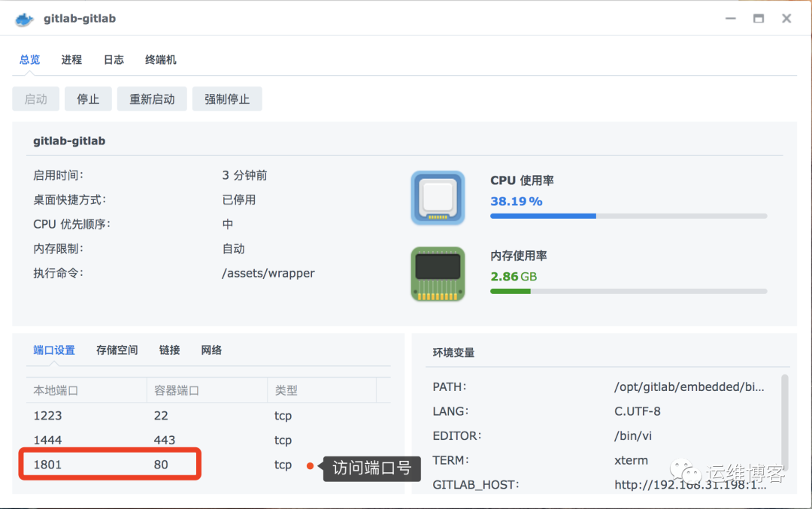Image resolution: width=812 pixels, height=509 pixels.
Task: Click the memory usage progress bar
Action: (629, 292)
